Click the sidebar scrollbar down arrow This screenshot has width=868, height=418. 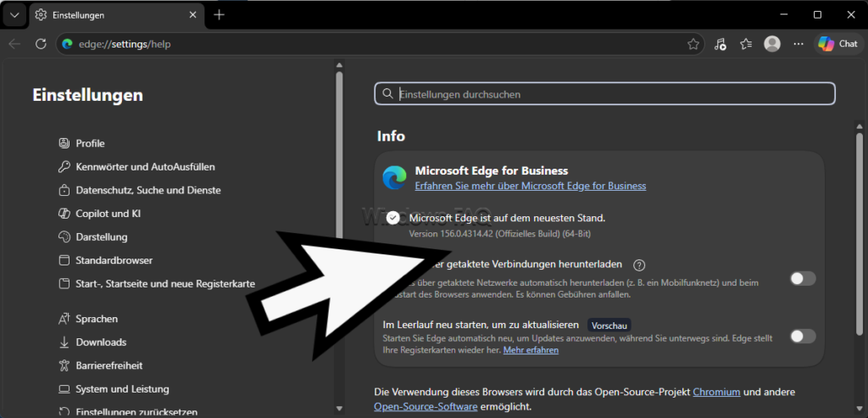point(339,409)
